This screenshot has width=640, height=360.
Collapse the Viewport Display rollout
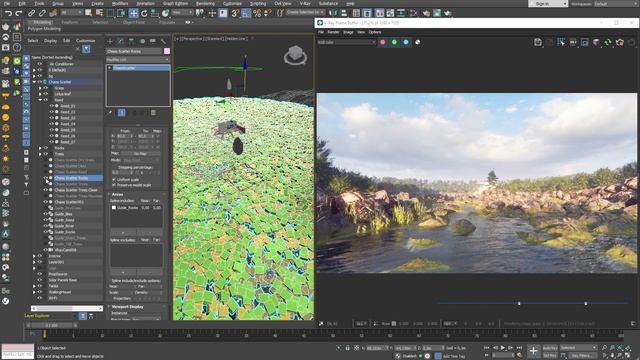click(x=127, y=307)
